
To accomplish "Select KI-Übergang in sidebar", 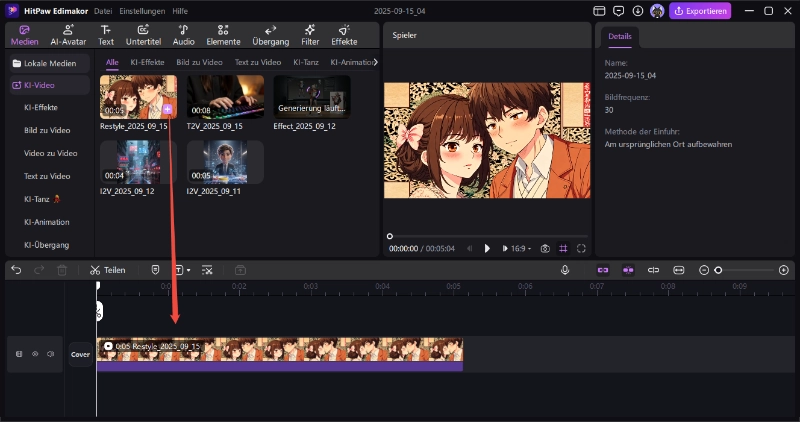I will point(46,245).
